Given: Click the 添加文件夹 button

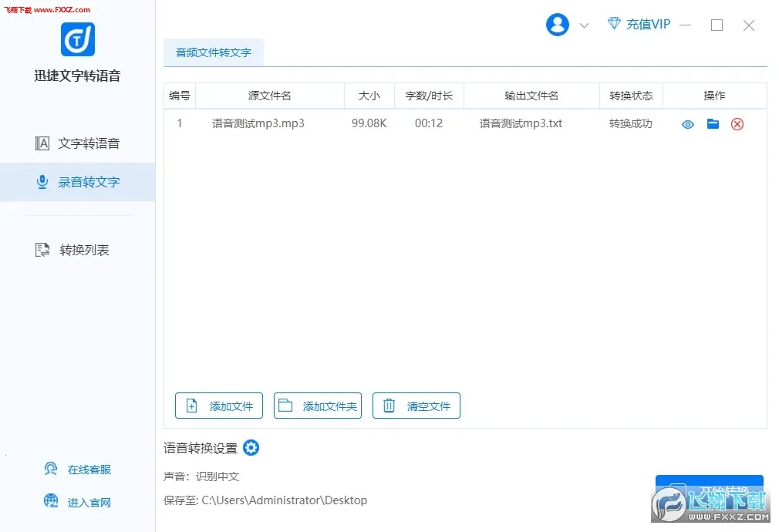Looking at the screenshot, I should coord(318,406).
